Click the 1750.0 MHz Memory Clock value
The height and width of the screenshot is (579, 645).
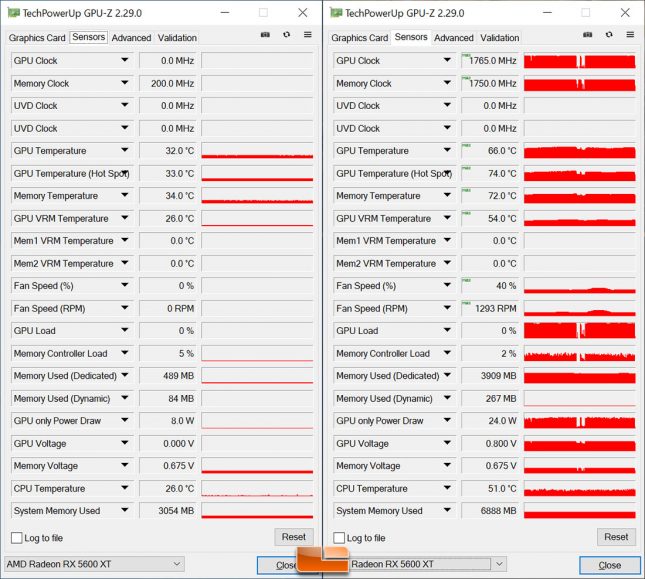[x=492, y=83]
